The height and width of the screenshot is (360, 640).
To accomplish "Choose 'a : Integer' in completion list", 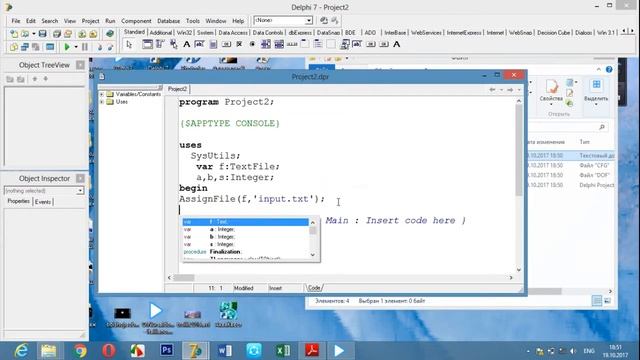I will coord(246,229).
